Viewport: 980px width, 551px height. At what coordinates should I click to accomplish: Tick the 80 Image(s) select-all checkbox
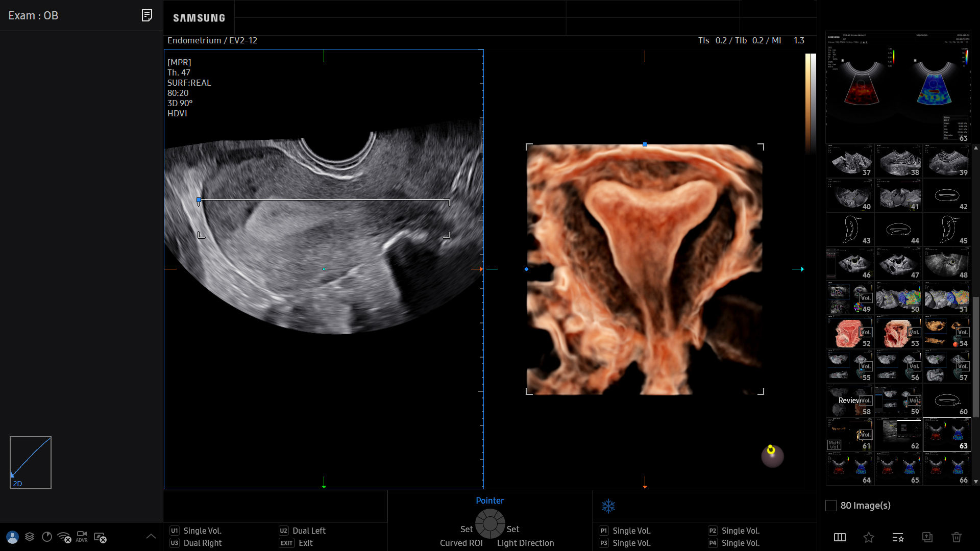(831, 506)
